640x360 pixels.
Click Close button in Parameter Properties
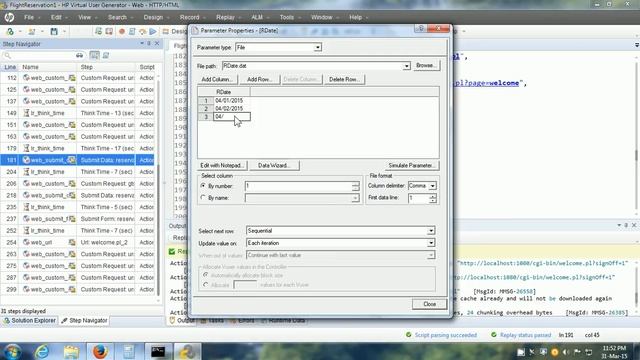point(429,304)
